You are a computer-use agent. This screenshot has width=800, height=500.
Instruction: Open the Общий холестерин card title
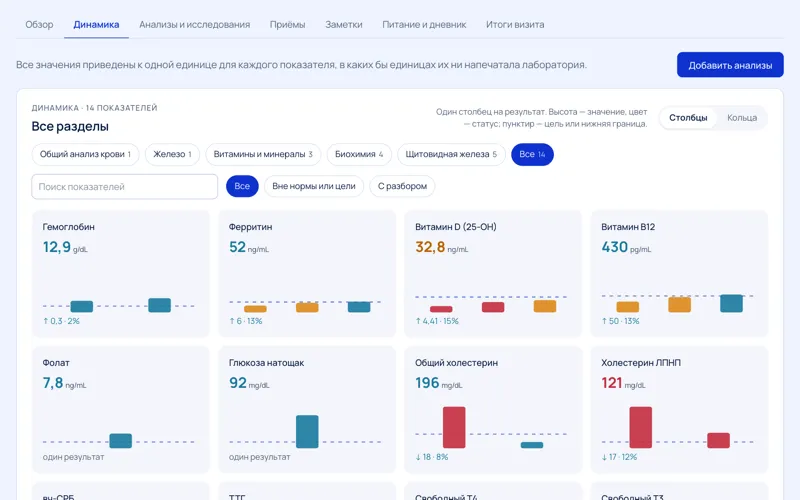coord(456,363)
